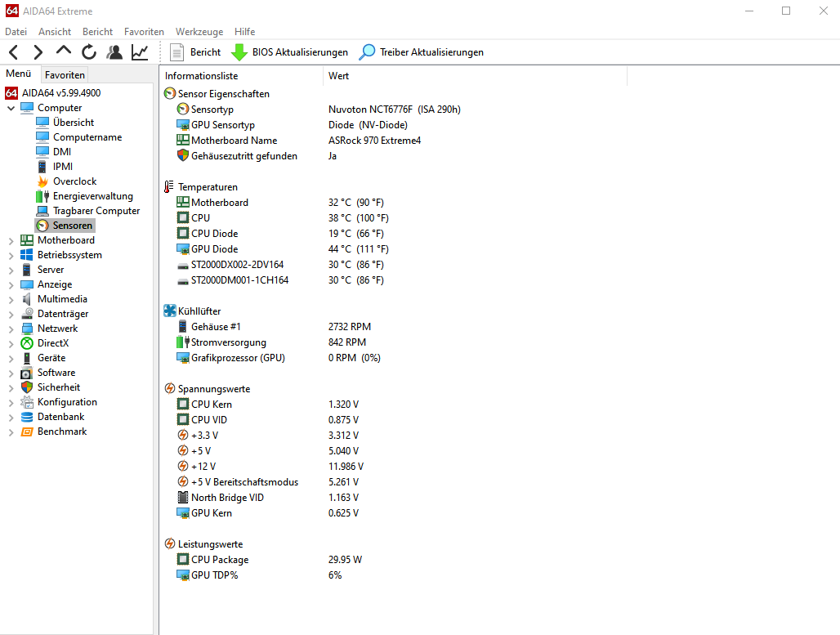Click the Spannungswerte lightning icon
Screen dimensions: 840x635
pos(170,388)
